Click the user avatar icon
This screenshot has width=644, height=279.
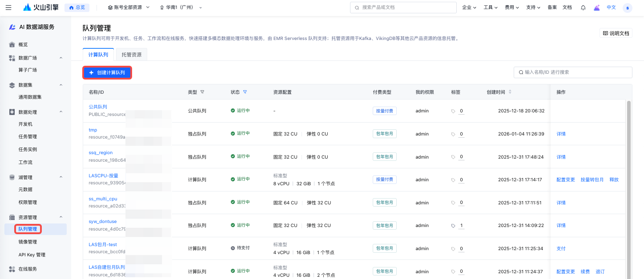627,8
